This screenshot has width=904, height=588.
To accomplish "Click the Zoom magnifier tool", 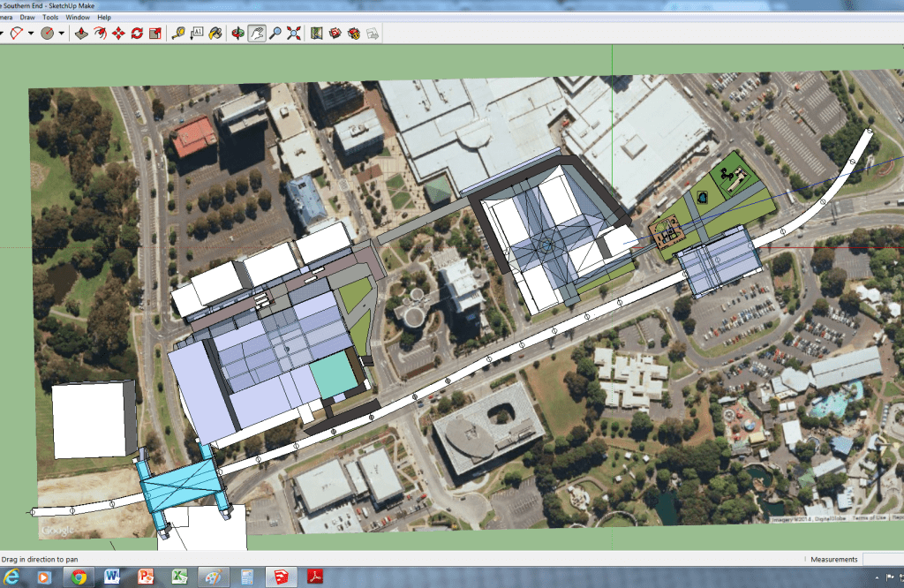I will point(275,34).
